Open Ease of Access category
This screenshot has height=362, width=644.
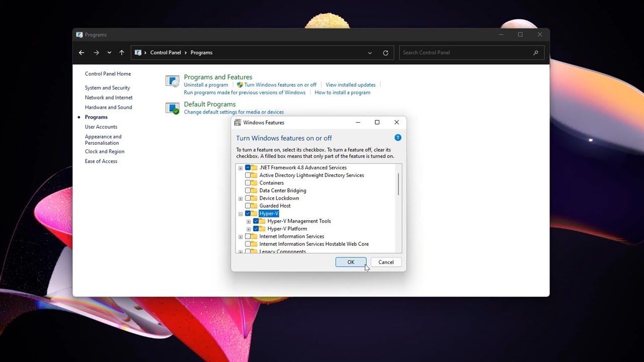pyautogui.click(x=101, y=161)
